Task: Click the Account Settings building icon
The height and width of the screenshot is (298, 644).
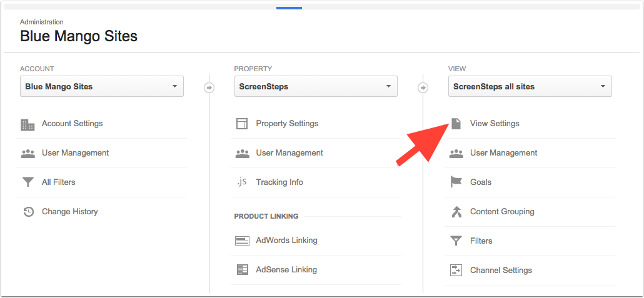Action: [x=28, y=124]
